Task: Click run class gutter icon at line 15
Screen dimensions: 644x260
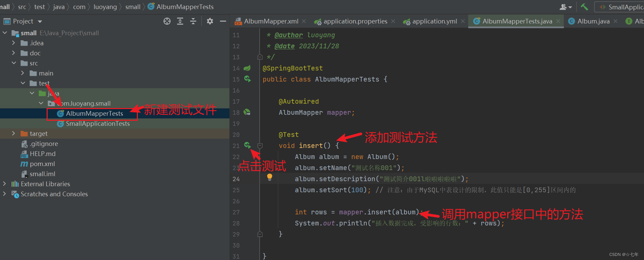Action: 248,79
